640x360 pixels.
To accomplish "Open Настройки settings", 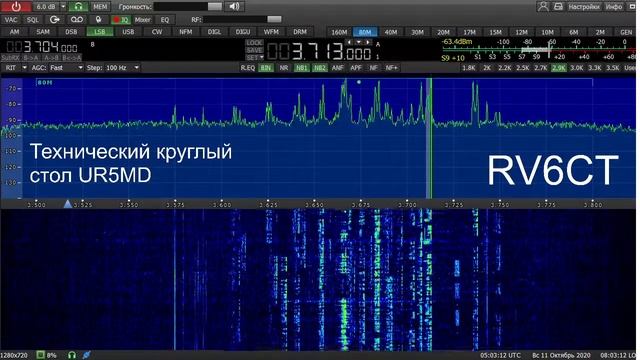I will click(x=584, y=7).
